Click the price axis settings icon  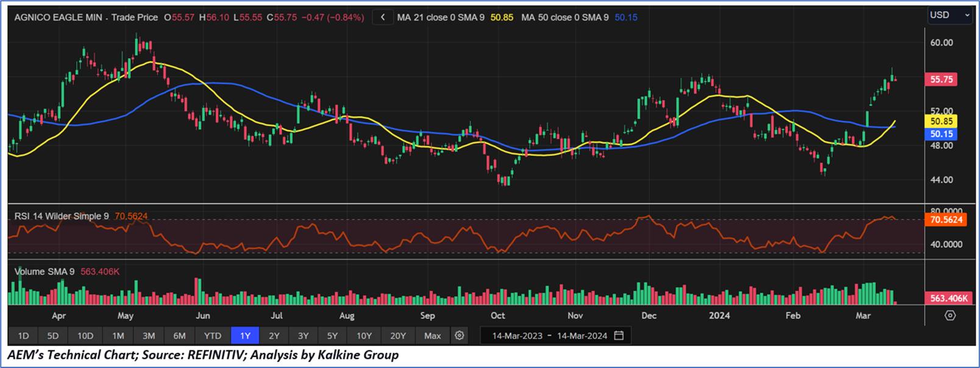coord(950,316)
